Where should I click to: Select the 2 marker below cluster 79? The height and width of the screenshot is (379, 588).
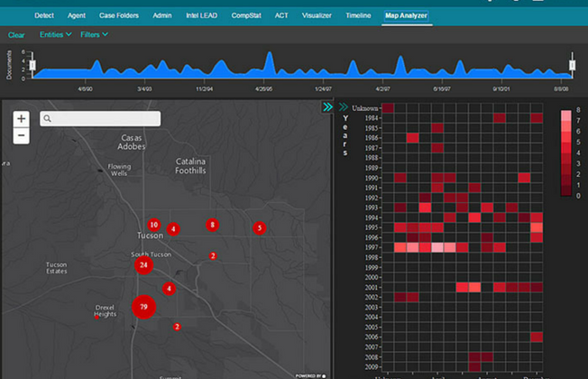pos(177,327)
